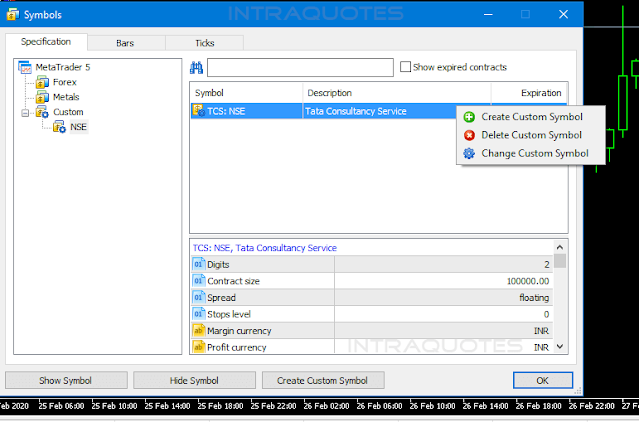This screenshot has height=422, width=639.
Task: Enable Show expired contracts checkbox
Action: coord(405,67)
